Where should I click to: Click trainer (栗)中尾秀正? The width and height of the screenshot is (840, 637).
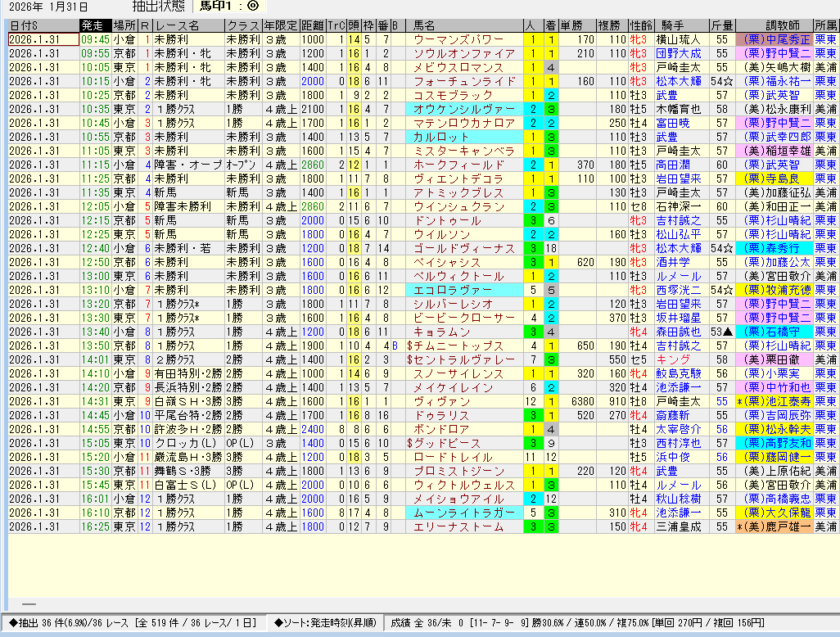775,39
